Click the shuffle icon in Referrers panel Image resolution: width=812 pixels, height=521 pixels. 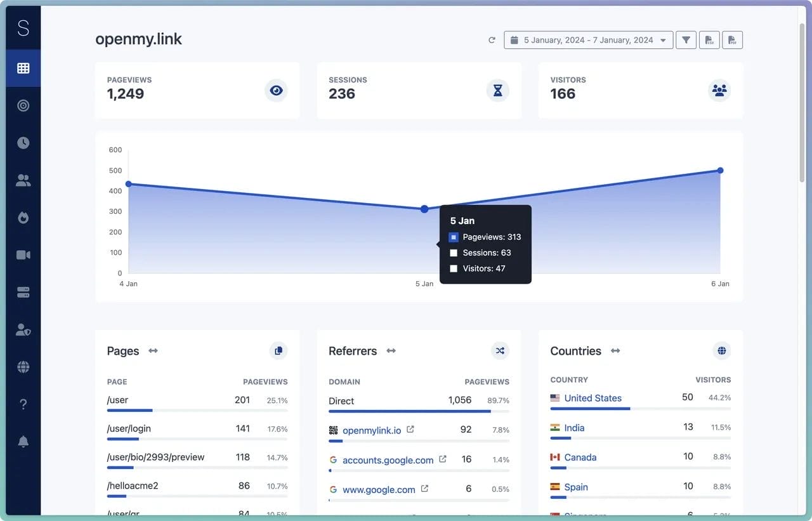tap(500, 350)
